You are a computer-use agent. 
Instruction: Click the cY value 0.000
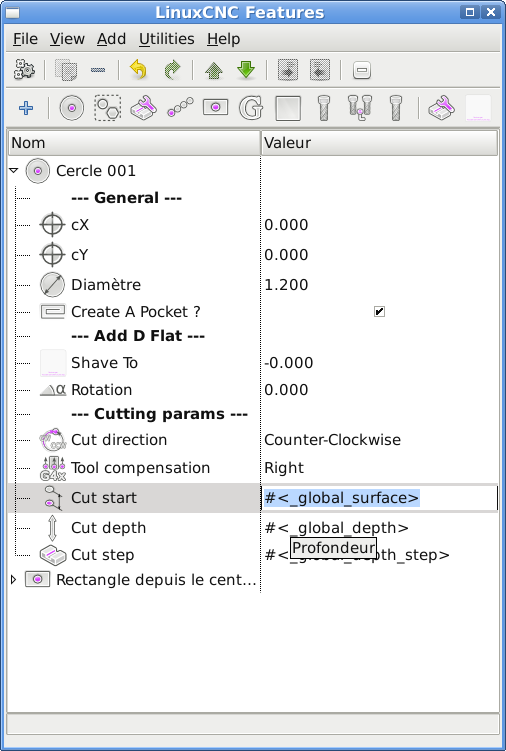pos(286,255)
